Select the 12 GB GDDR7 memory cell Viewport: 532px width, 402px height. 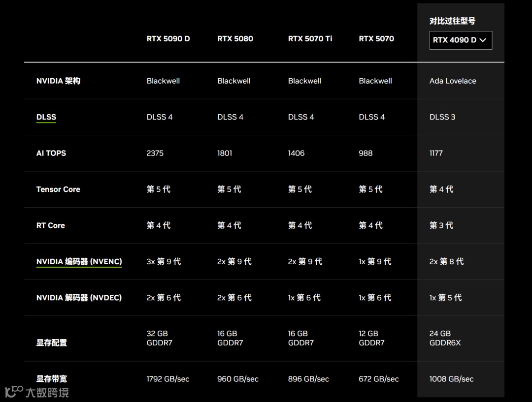coord(371,338)
